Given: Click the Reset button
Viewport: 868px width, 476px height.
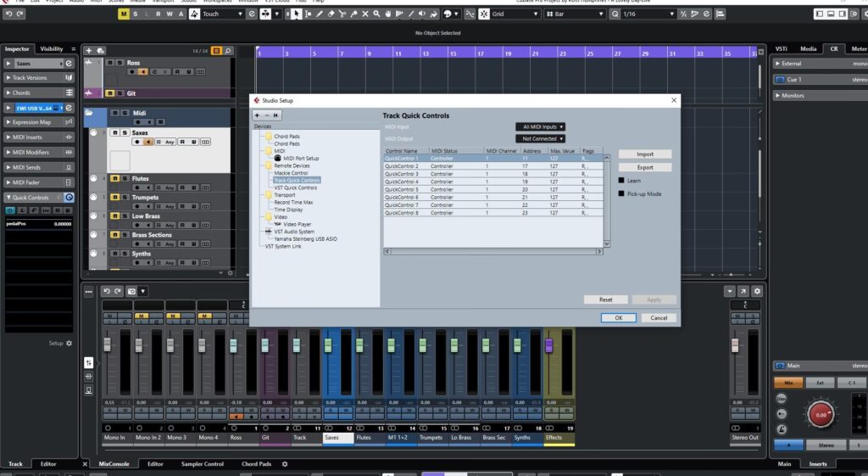Looking at the screenshot, I should pyautogui.click(x=605, y=300).
